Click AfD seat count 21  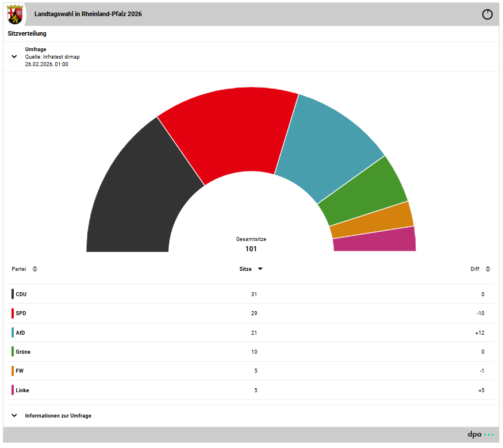[254, 333]
